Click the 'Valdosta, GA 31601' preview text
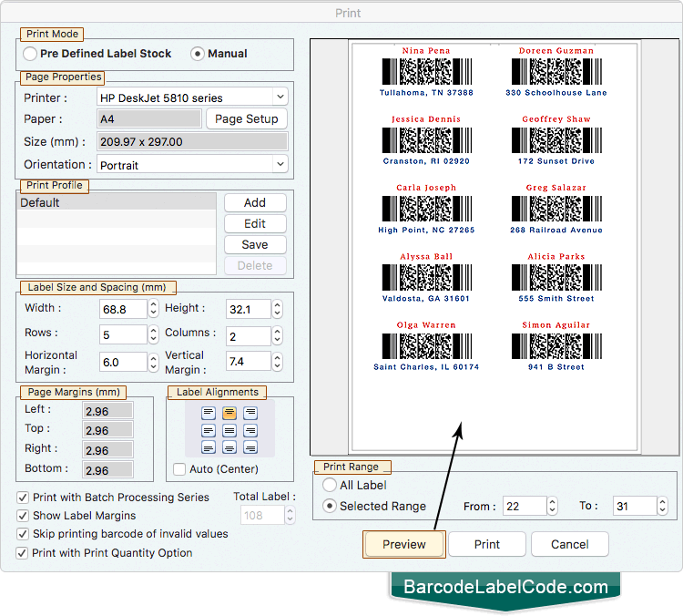This screenshot has width=683, height=616. click(x=426, y=299)
